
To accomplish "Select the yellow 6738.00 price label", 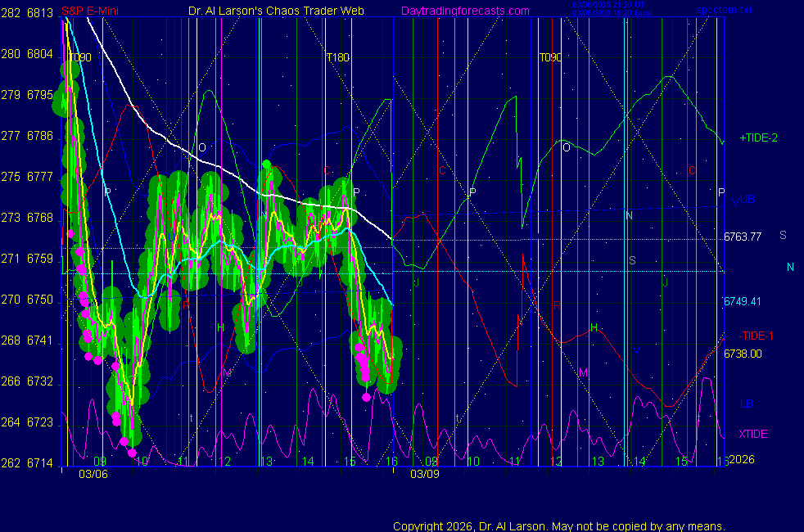I will [x=743, y=354].
